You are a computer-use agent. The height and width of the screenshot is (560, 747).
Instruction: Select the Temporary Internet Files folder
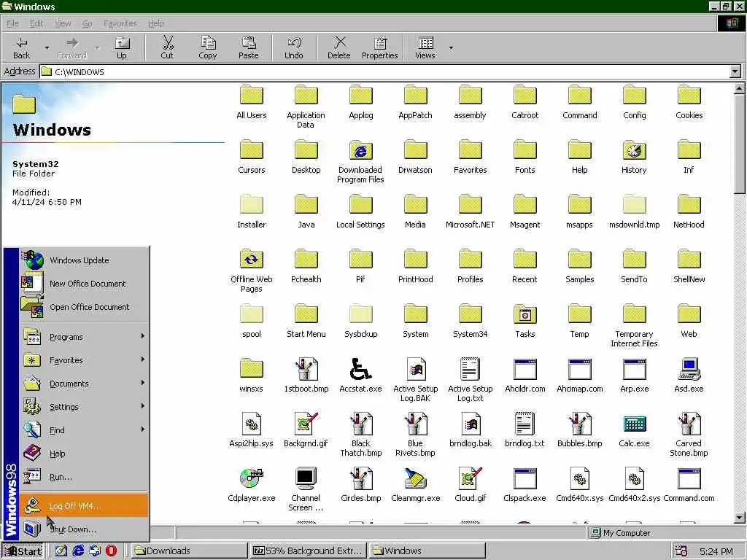point(634,326)
